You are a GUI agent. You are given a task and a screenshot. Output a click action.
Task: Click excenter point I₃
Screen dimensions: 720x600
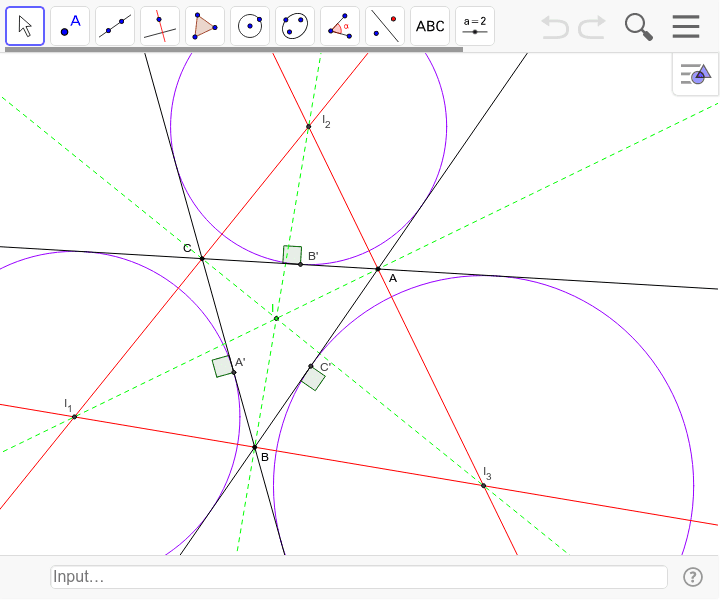click(x=484, y=486)
